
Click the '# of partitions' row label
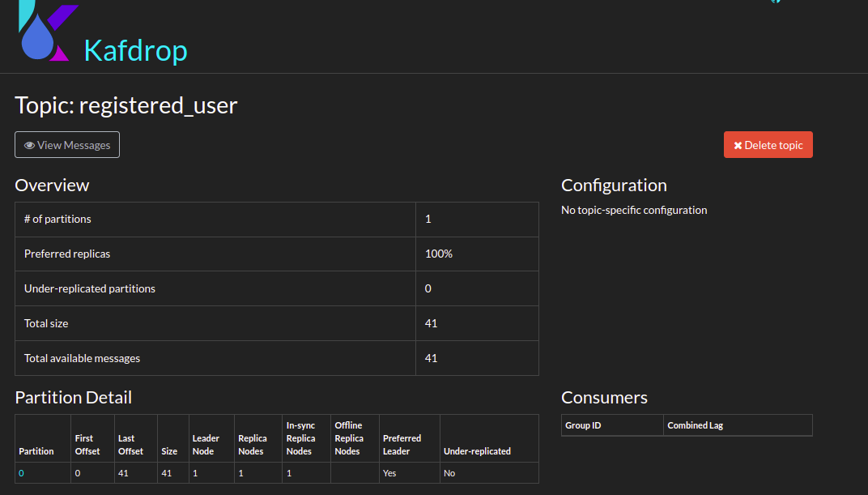click(x=57, y=219)
